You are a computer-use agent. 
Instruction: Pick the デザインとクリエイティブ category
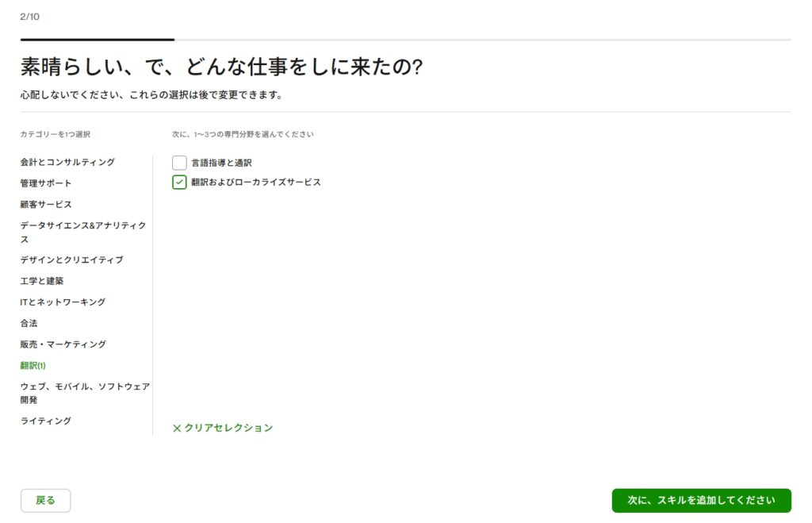pyautogui.click(x=71, y=260)
